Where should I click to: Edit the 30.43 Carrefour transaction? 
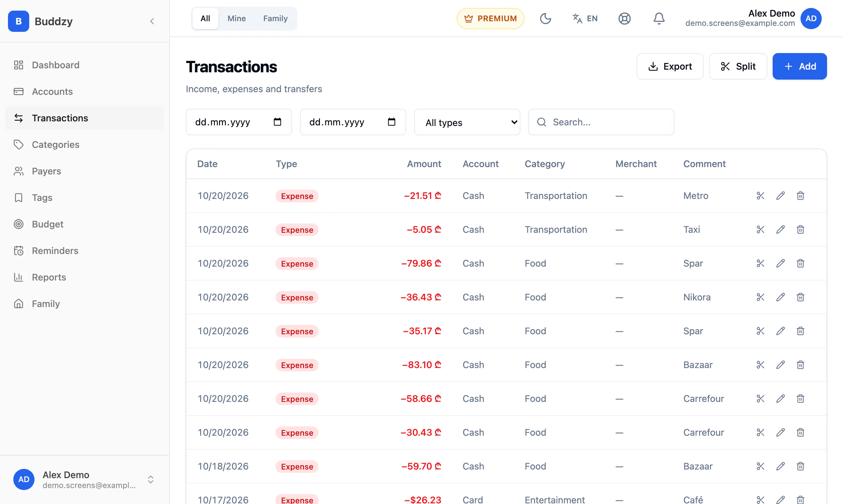pos(781,432)
